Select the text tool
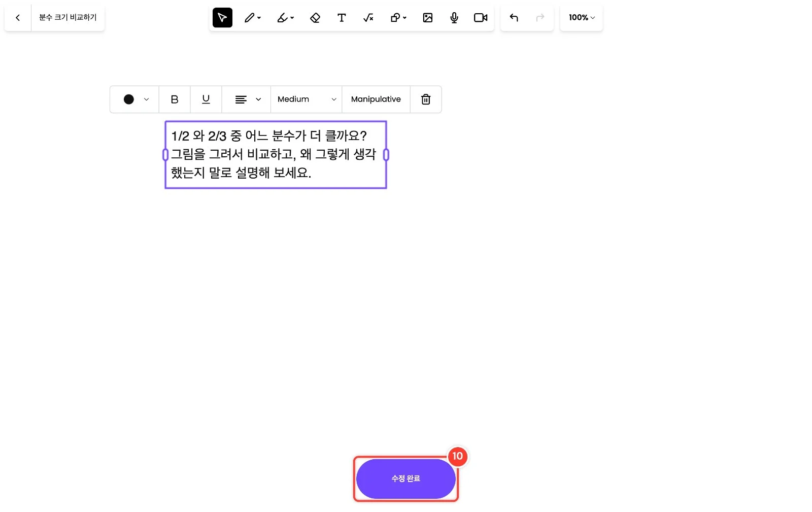The height and width of the screenshot is (512, 812). point(342,18)
